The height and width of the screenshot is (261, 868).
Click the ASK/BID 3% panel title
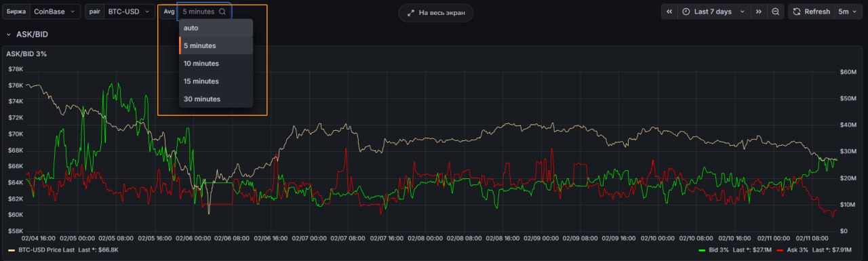[x=26, y=54]
